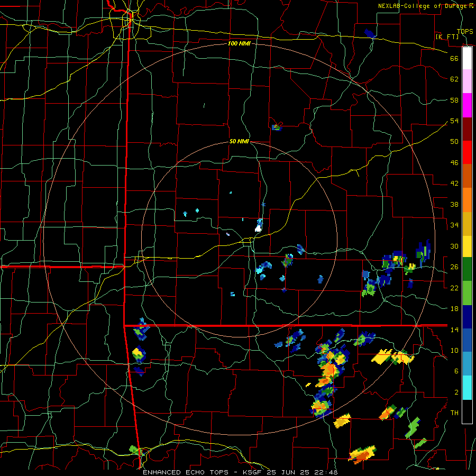This screenshot has height=476, width=476.
Task: Select the 50 legend value
Action: point(454,141)
